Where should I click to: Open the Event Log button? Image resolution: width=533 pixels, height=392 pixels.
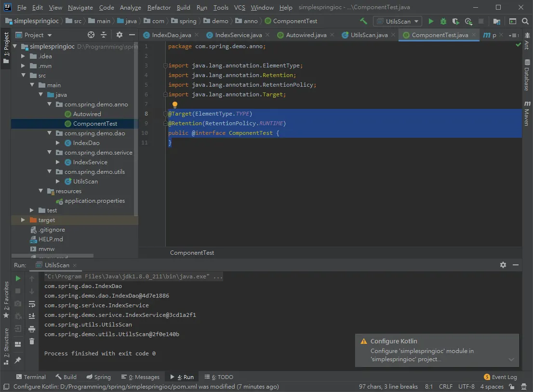[x=500, y=377]
